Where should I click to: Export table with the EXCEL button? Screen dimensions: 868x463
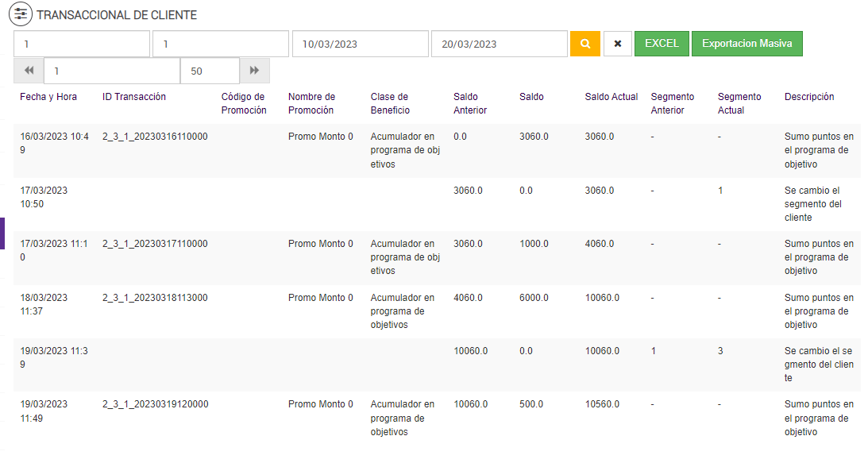tap(662, 44)
